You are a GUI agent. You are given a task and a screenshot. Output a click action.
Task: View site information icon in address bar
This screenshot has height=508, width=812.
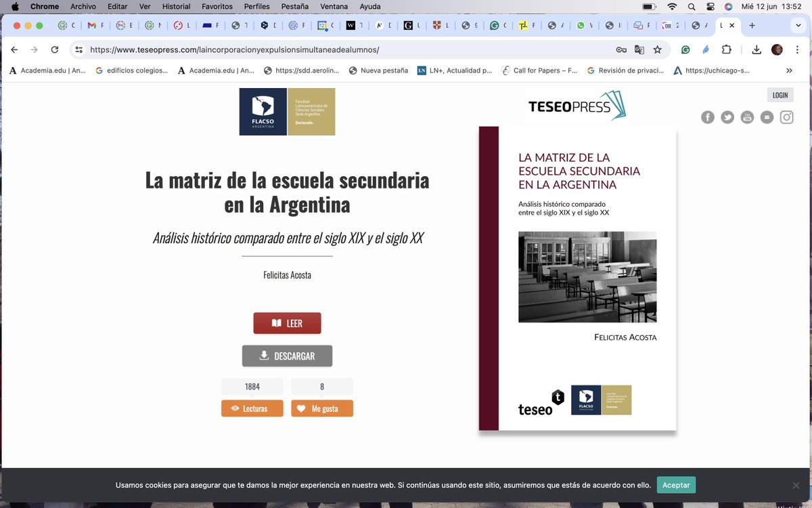tap(78, 49)
